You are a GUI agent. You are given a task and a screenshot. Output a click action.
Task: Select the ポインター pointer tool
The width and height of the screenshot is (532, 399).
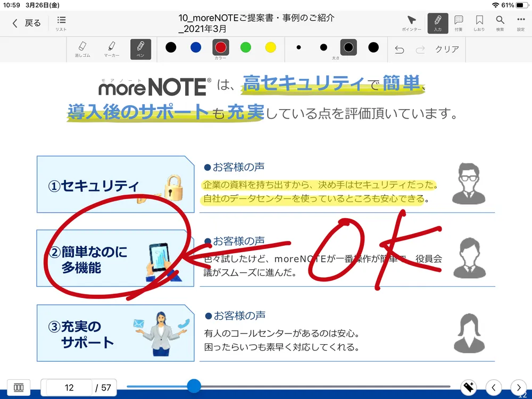[x=411, y=23]
